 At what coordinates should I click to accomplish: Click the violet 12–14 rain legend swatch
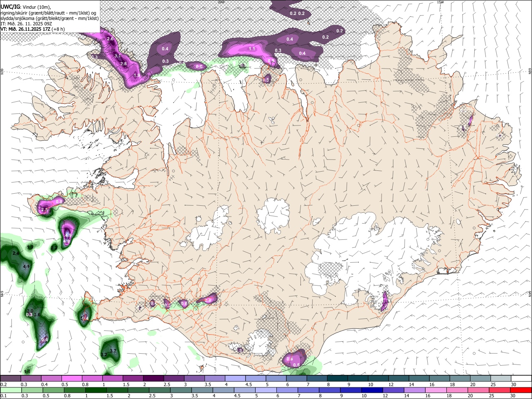(x=393, y=390)
